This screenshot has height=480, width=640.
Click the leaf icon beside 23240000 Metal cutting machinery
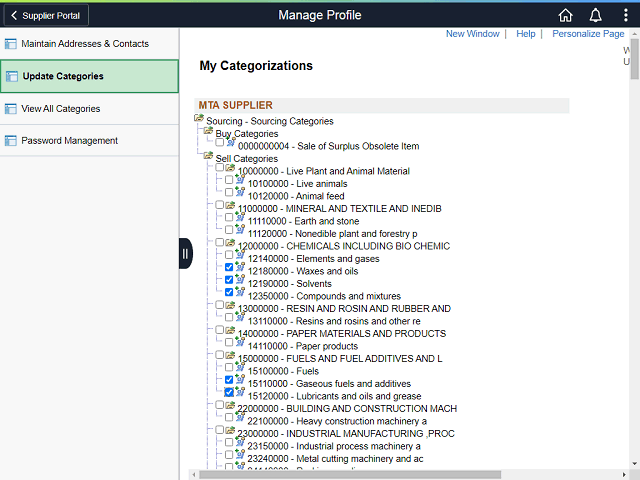pyautogui.click(x=240, y=454)
